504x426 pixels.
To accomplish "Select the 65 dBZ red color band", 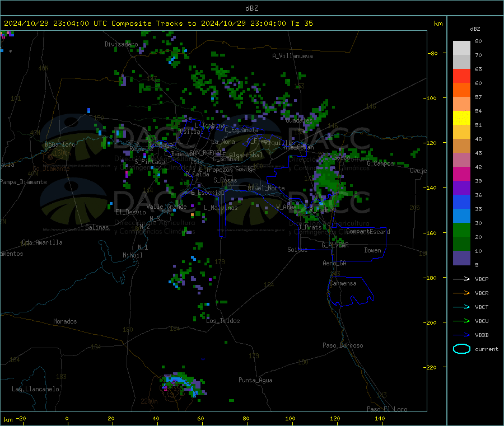I will click(x=461, y=76).
